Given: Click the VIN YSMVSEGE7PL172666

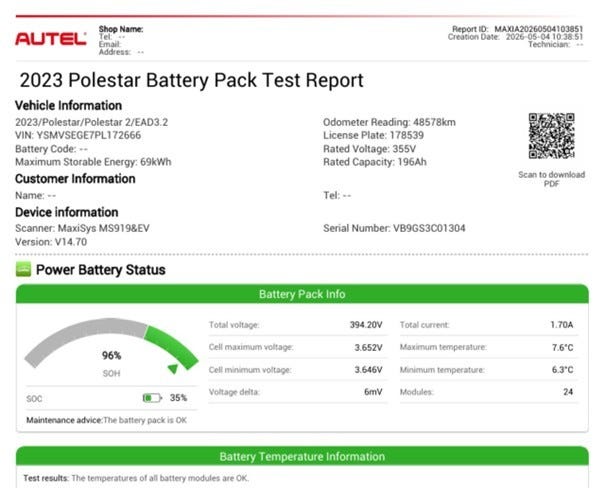Looking at the screenshot, I should 78,135.
